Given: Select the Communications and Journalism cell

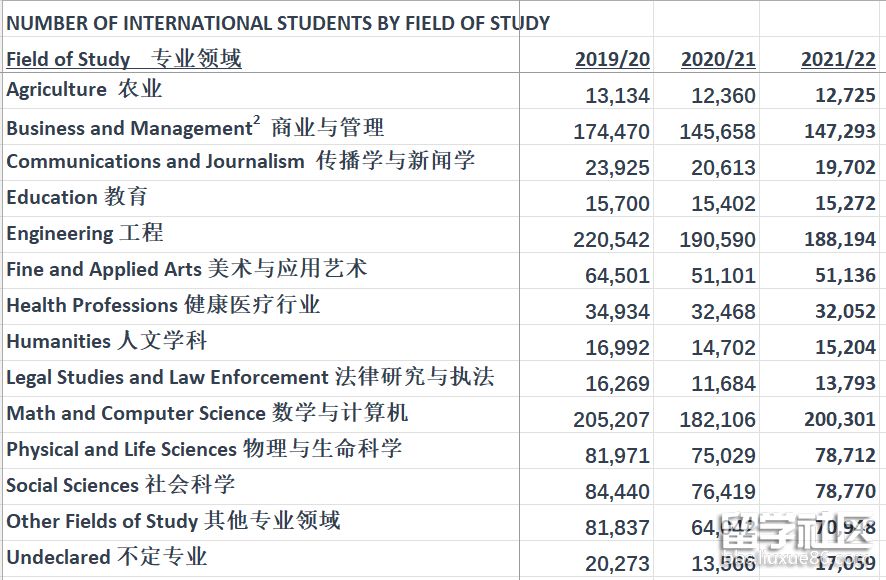Looking at the screenshot, I should pyautogui.click(x=240, y=162).
